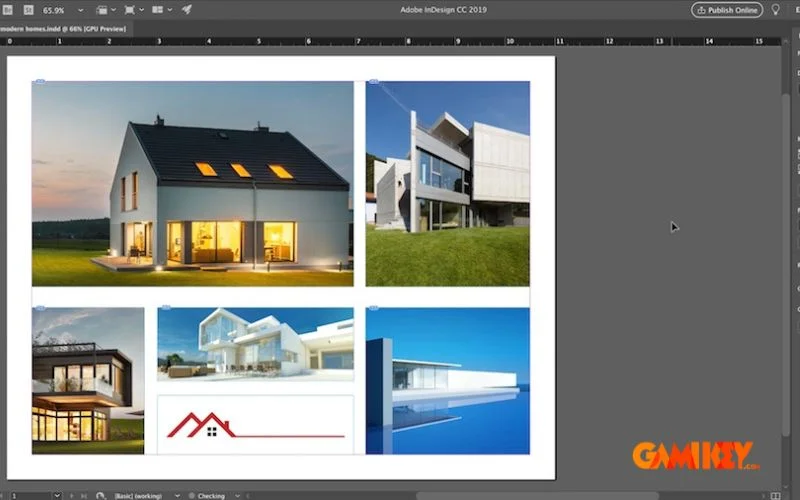Expand the Screen Mode dropdown arrow
This screenshot has width=800, height=500.
click(x=141, y=10)
